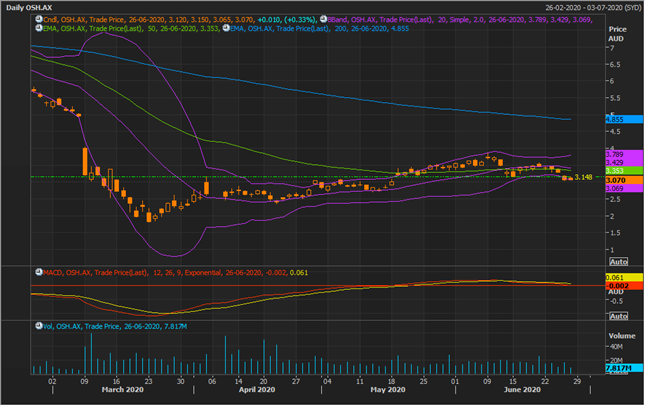The image size is (645, 406).
Task: Click the yellow 0.061 MACD signal tag
Action: pos(624,278)
